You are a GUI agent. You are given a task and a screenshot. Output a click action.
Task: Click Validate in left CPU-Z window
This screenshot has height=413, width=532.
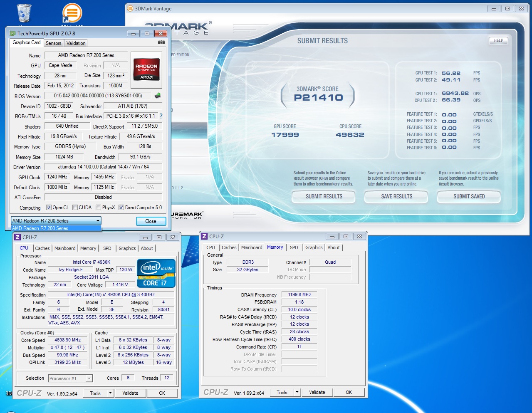point(130,393)
